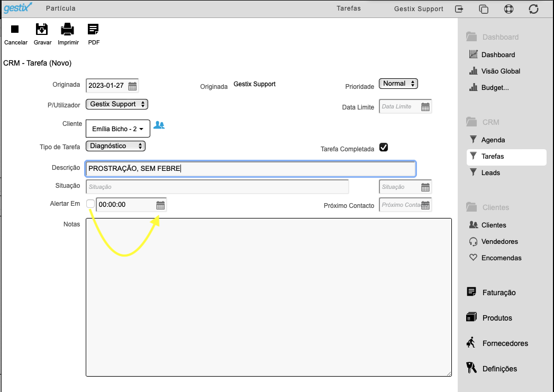This screenshot has height=392, width=554.
Task: Open Encomendas in sidebar
Action: point(495,258)
